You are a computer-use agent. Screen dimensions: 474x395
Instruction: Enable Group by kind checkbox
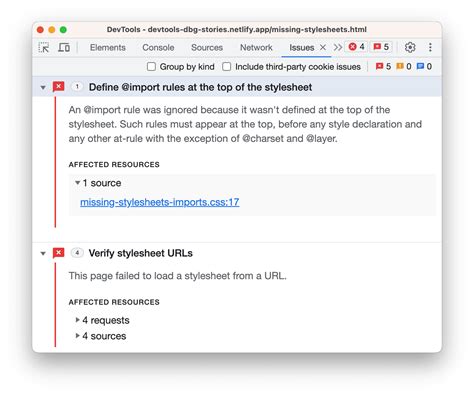click(151, 67)
